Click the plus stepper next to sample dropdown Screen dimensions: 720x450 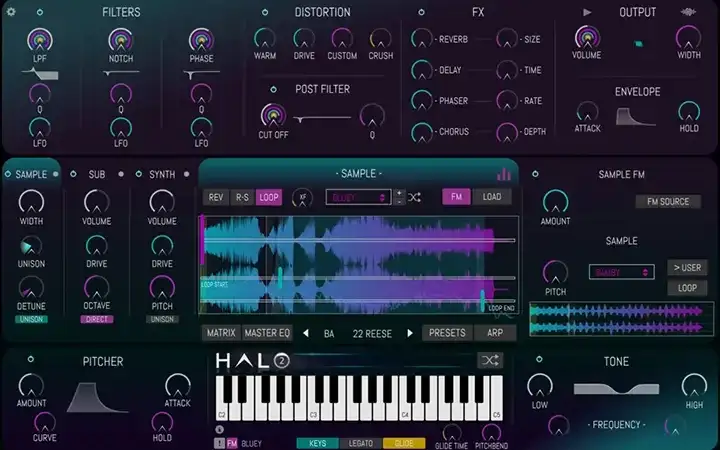(x=399, y=193)
